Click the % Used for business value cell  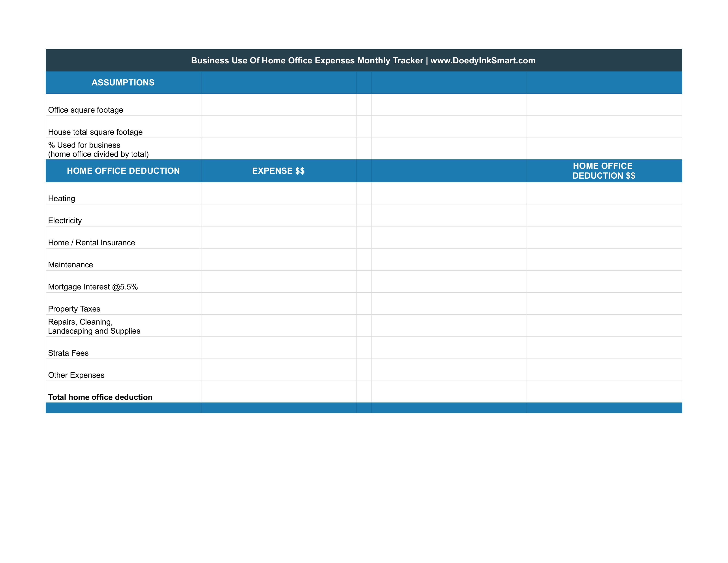pyautogui.click(x=278, y=149)
